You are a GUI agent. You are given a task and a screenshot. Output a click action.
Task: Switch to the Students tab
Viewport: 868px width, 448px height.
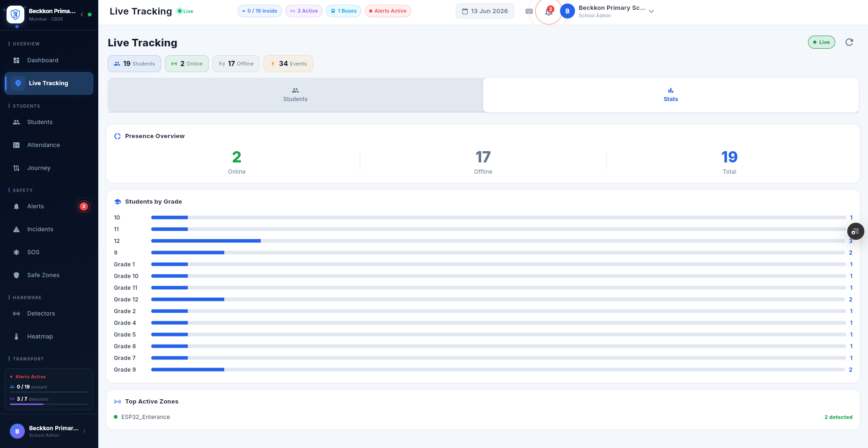[x=295, y=95]
